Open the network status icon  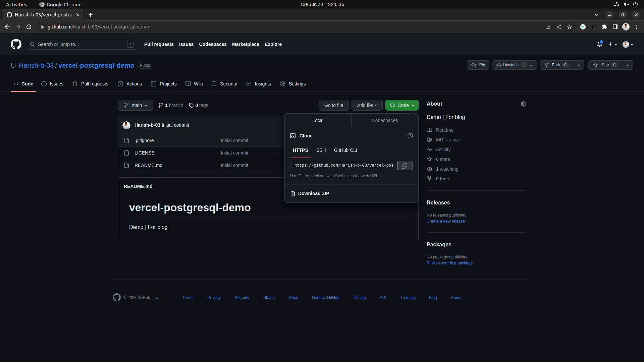click(616, 4)
